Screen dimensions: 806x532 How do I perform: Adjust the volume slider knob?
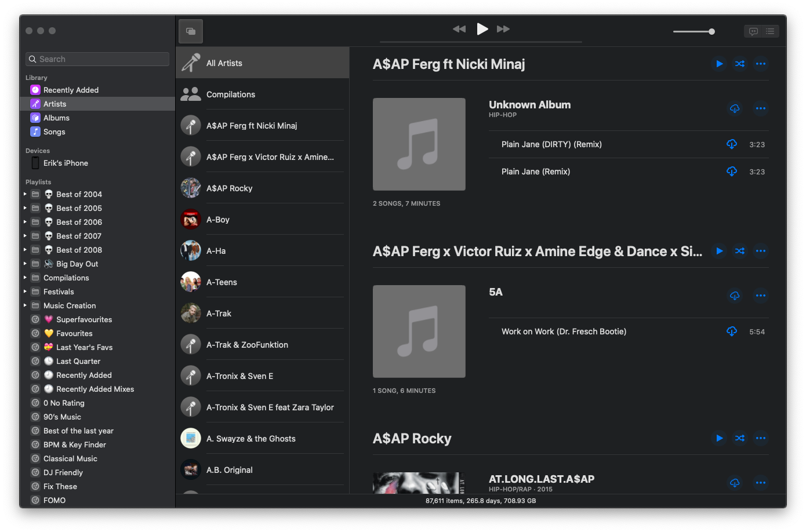(711, 31)
